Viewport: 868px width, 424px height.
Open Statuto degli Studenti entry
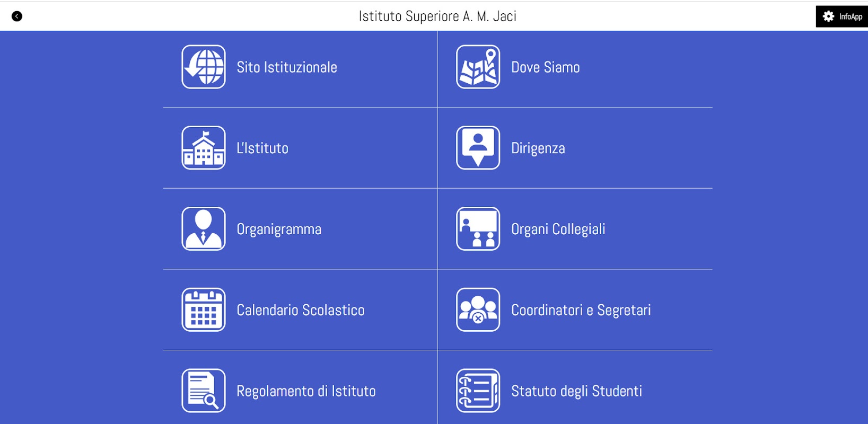(x=576, y=391)
